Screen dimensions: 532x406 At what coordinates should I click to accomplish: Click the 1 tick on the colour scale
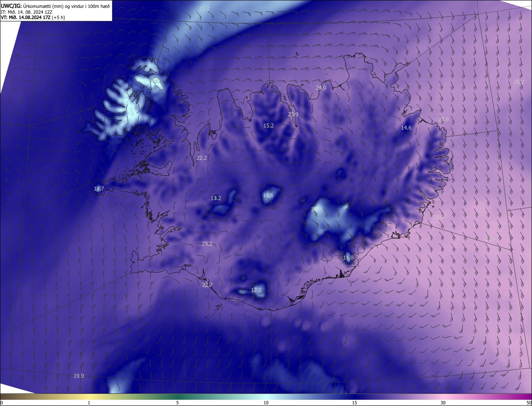tap(89, 403)
